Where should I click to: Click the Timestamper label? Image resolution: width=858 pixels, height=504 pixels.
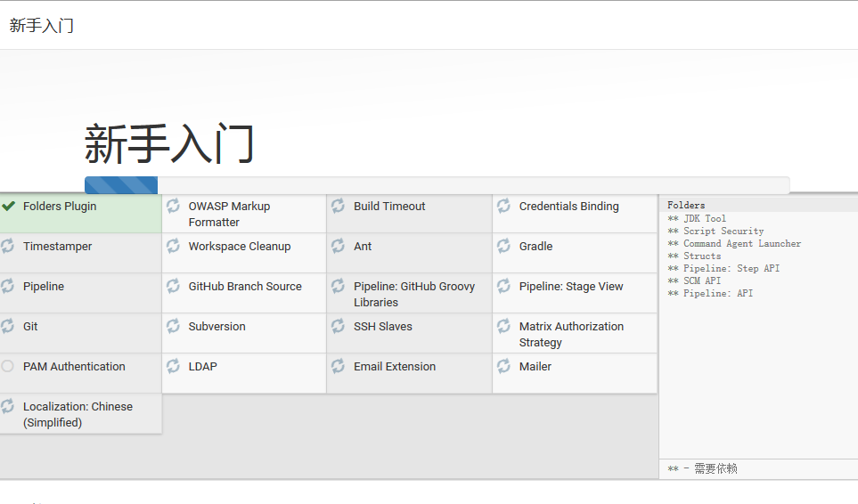tap(57, 246)
